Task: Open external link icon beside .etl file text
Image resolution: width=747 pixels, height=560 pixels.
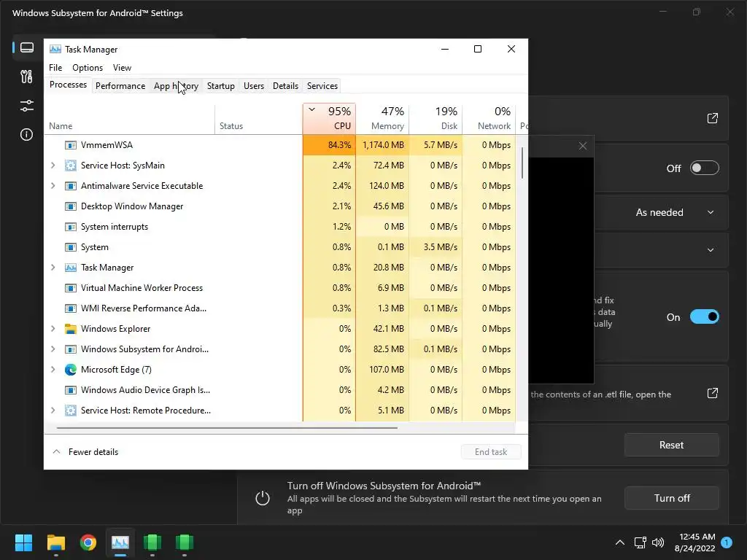Action: (x=712, y=393)
